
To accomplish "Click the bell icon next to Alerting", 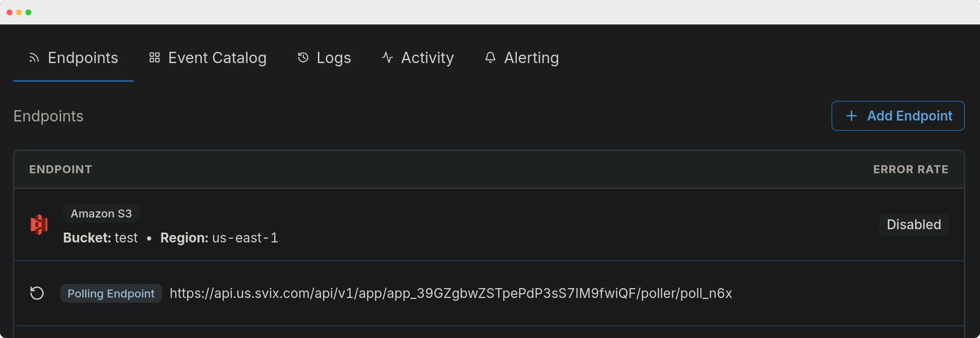I will [490, 57].
